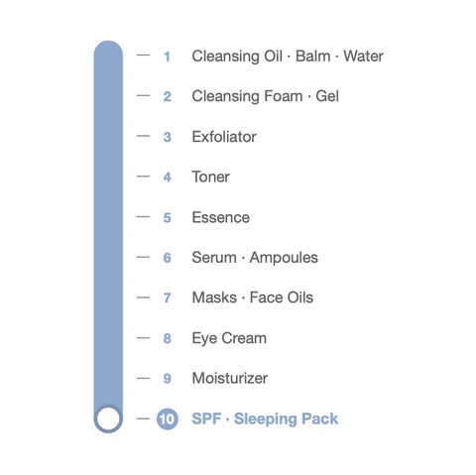Click the blue vertical progress bar
This screenshot has height=475, width=476.
[108, 237]
